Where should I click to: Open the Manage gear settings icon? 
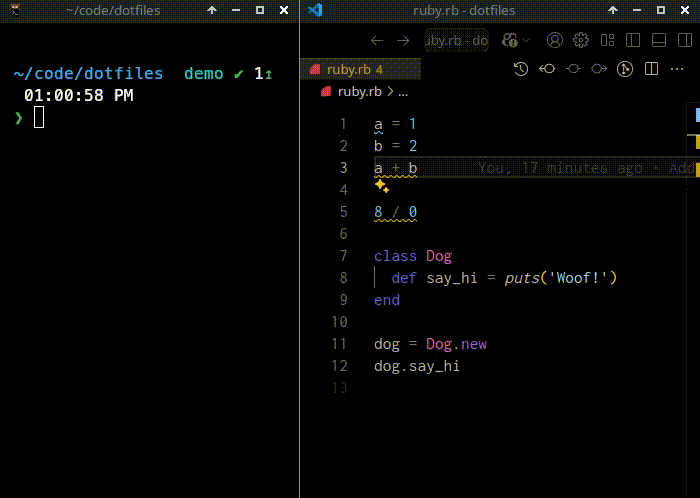tap(581, 41)
